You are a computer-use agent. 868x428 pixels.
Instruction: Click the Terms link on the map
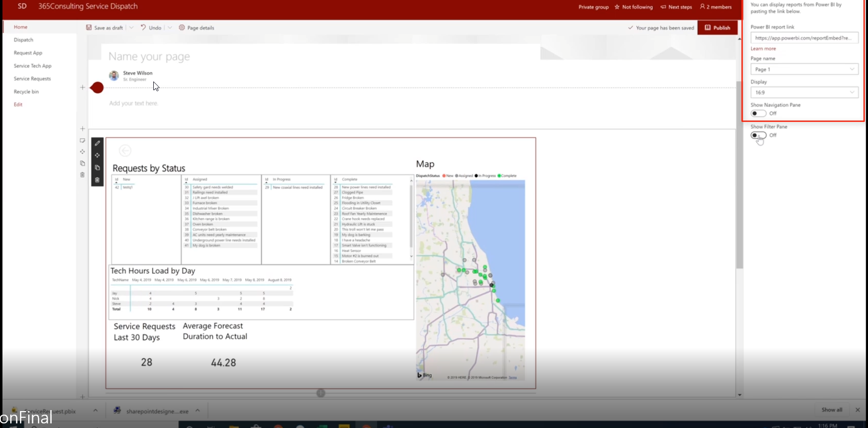click(513, 378)
